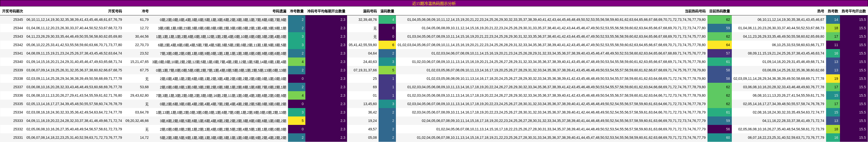This screenshot has width=868, height=142.
Task: Click cold numbers cell 29,43,62,80
Action: click(139, 95)
